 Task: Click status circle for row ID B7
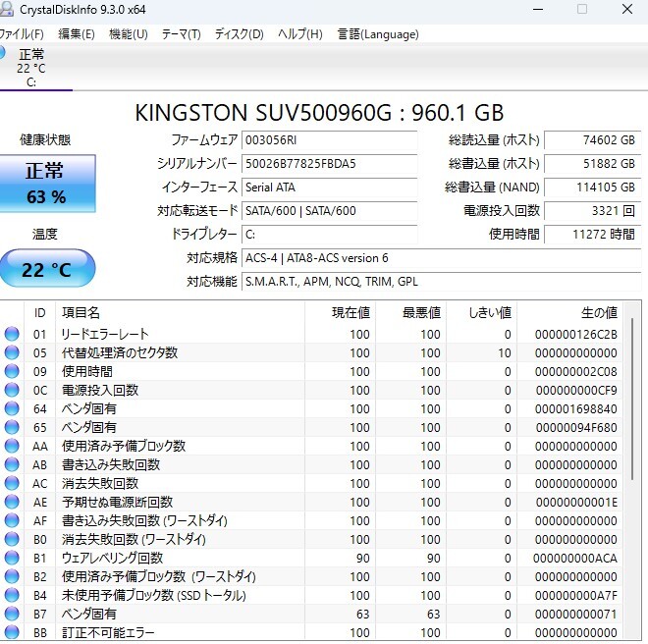12,614
